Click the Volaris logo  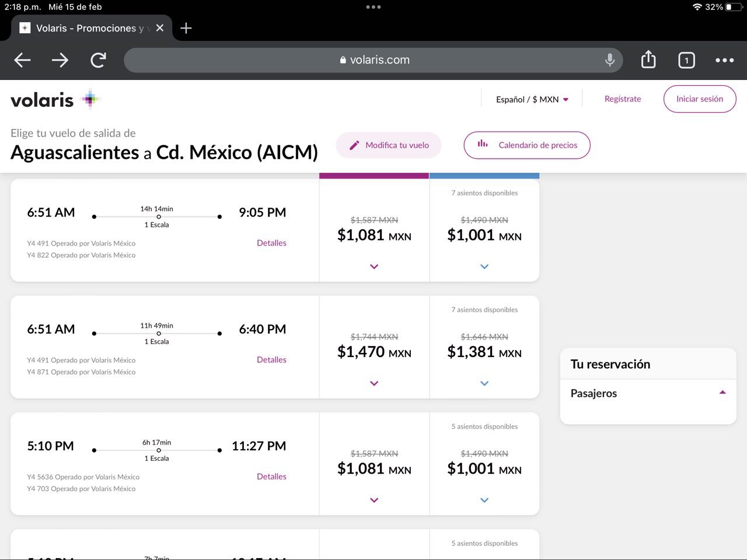coord(55,100)
